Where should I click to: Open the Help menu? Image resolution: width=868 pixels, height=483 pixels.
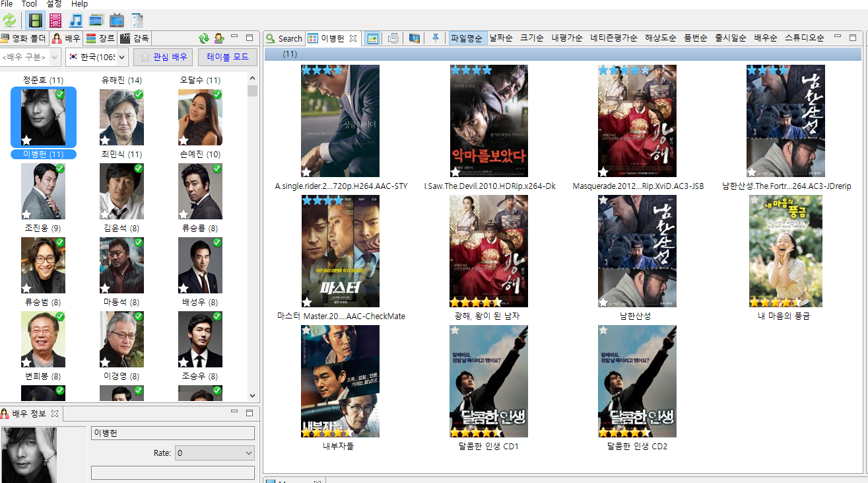[79, 4]
